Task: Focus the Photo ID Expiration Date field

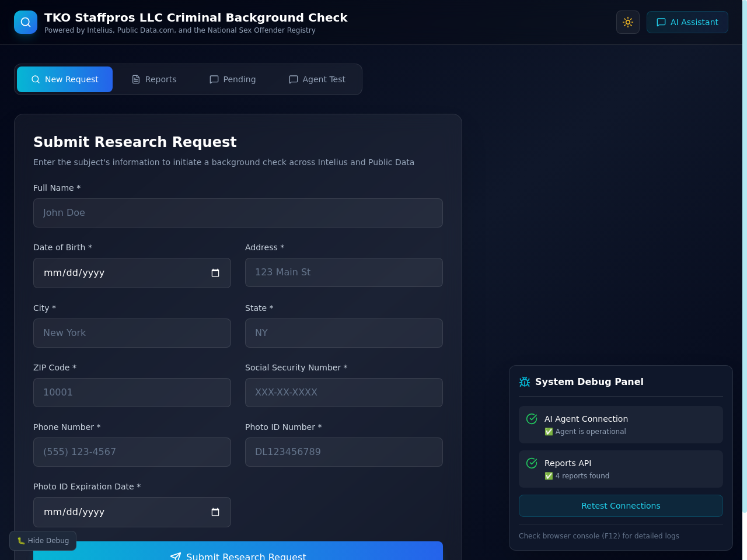Action: 132,512
